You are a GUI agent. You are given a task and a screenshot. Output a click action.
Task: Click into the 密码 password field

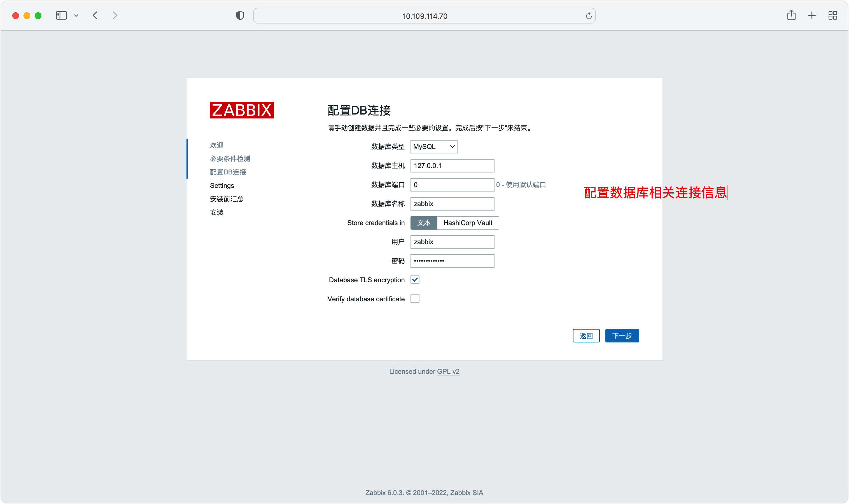[x=452, y=261]
